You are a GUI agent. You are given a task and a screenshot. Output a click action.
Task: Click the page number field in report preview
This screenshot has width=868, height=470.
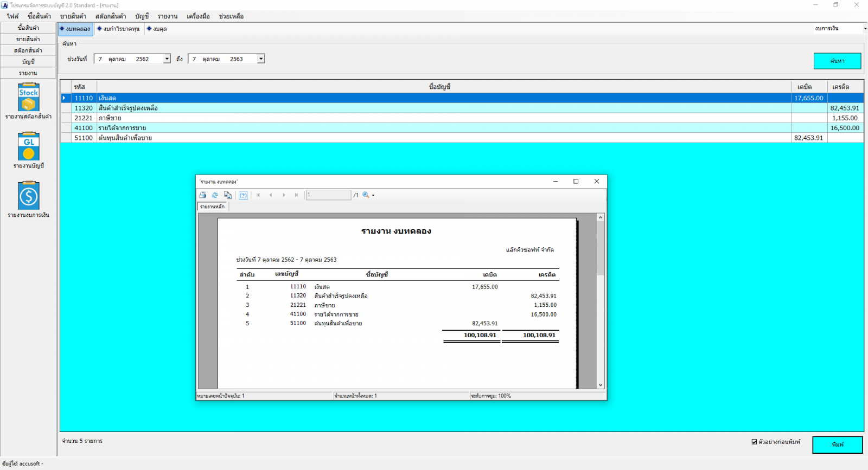coord(328,195)
